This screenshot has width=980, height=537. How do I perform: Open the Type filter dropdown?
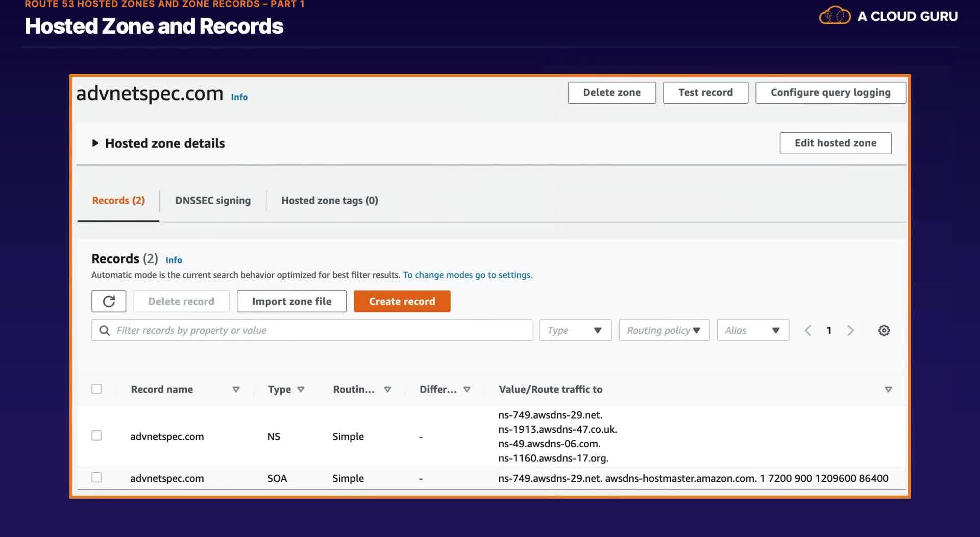pyautogui.click(x=575, y=330)
